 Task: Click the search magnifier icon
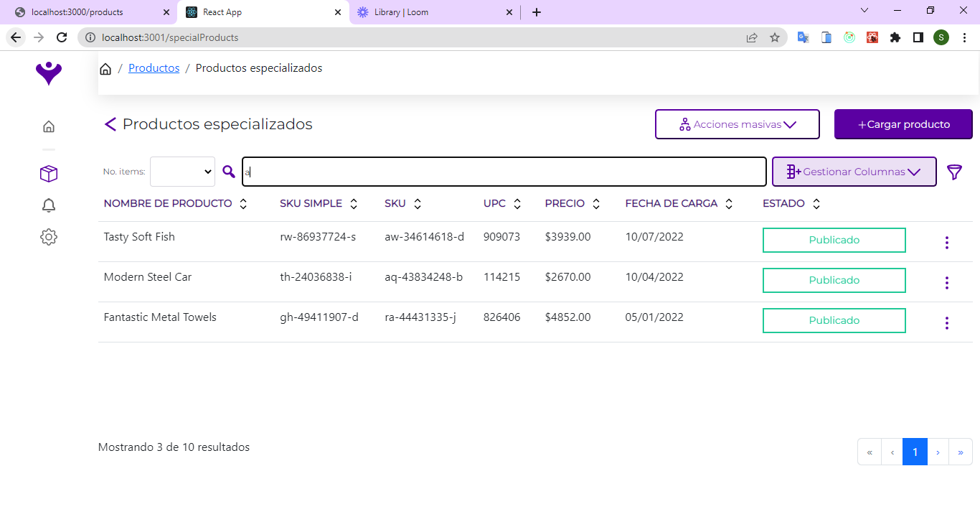[229, 172]
